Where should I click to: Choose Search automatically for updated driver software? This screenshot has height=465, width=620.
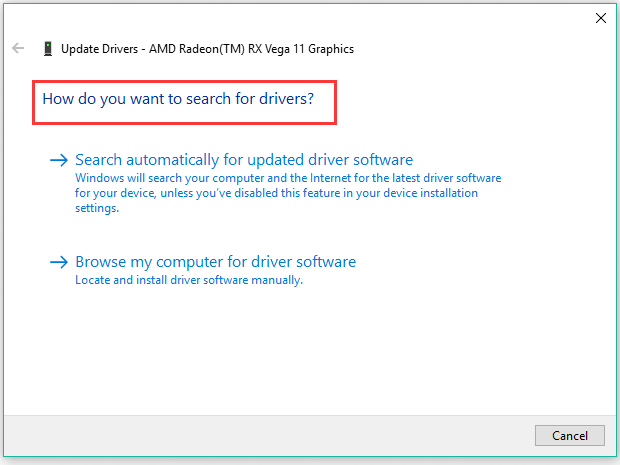pos(244,160)
